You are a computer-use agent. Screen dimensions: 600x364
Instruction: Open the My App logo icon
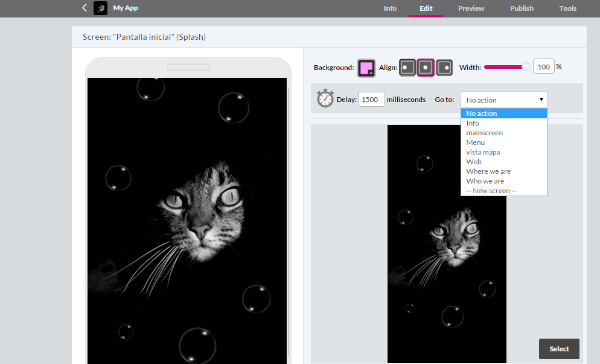(x=100, y=8)
